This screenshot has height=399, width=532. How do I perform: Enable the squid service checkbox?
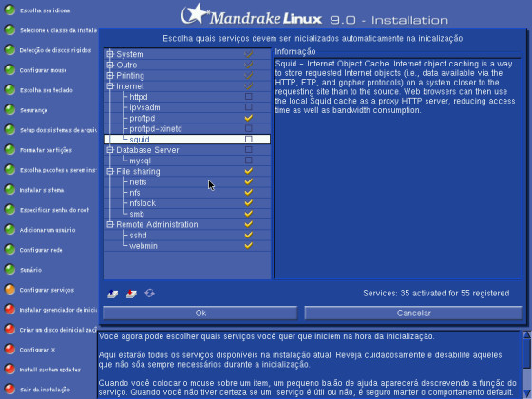coord(249,139)
